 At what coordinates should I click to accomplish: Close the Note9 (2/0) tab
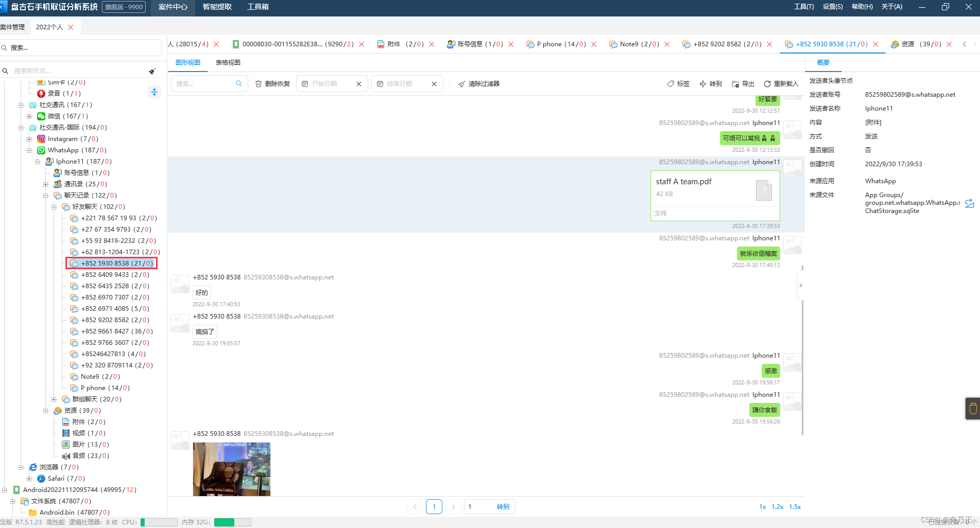667,44
